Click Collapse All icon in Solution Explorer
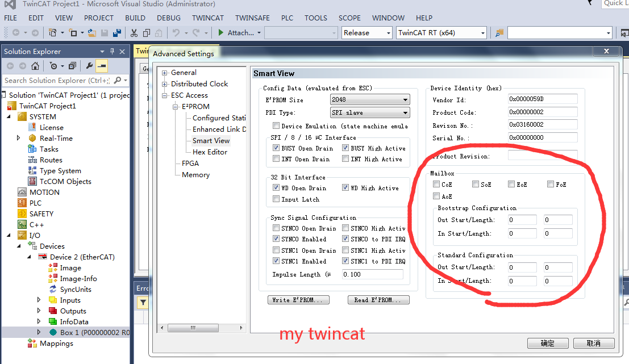 (x=72, y=66)
